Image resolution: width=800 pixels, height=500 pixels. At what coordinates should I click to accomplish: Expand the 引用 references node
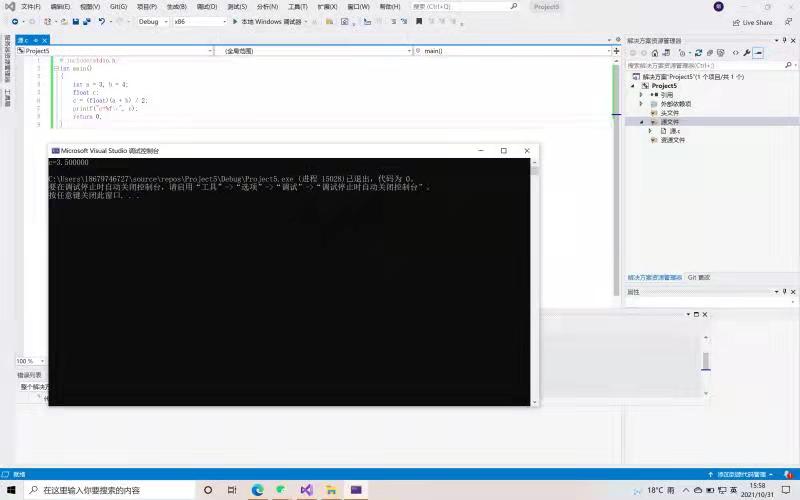pos(642,95)
